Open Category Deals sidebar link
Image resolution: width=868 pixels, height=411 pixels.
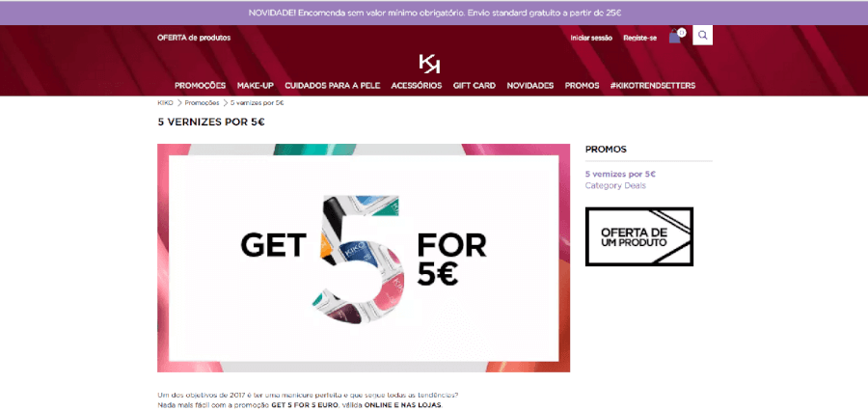(x=615, y=185)
